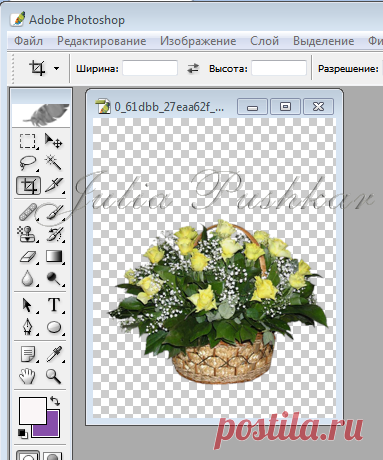Select the Clone Stamp tool
The image size is (383, 460).
click(x=27, y=234)
